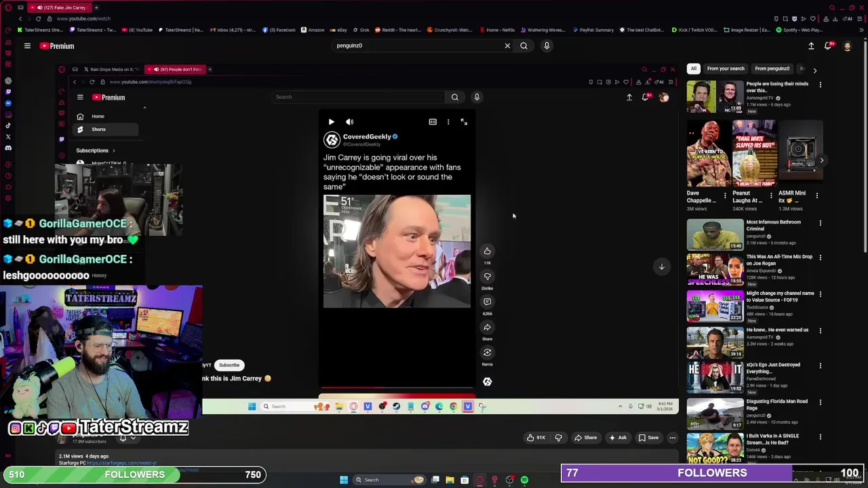
Task: Share the main video
Action: [x=585, y=438]
